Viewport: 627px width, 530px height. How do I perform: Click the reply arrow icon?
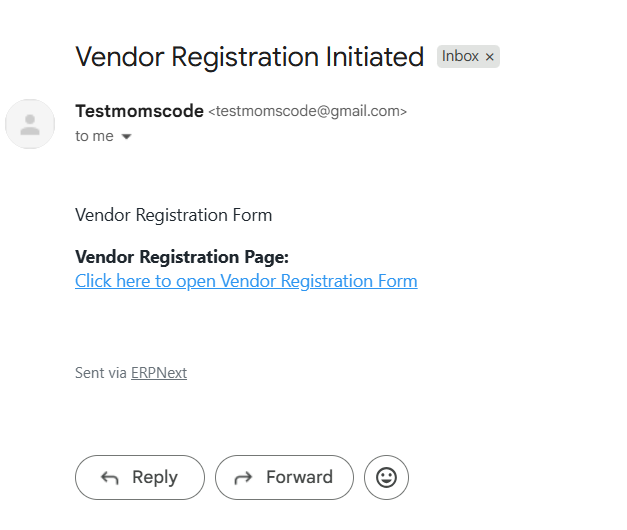[x=110, y=478]
